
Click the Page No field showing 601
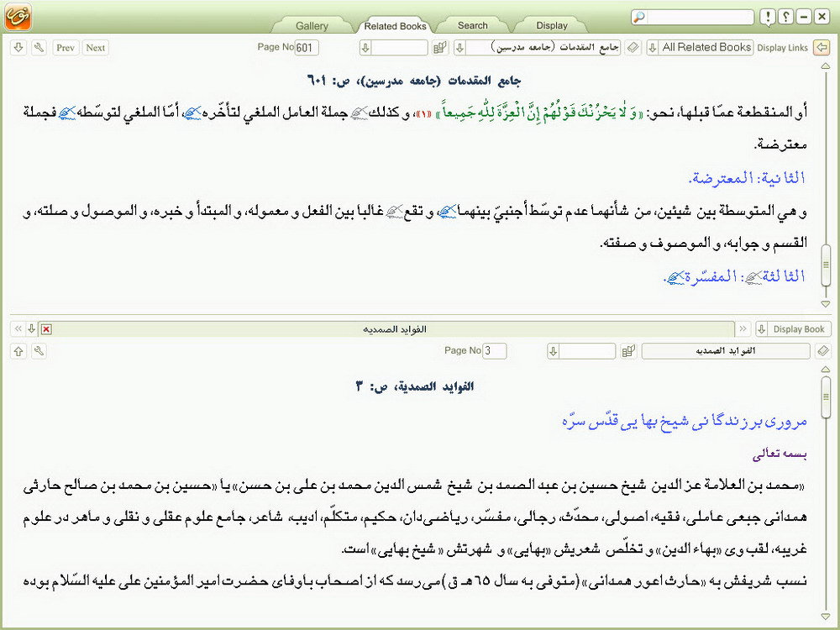click(307, 48)
